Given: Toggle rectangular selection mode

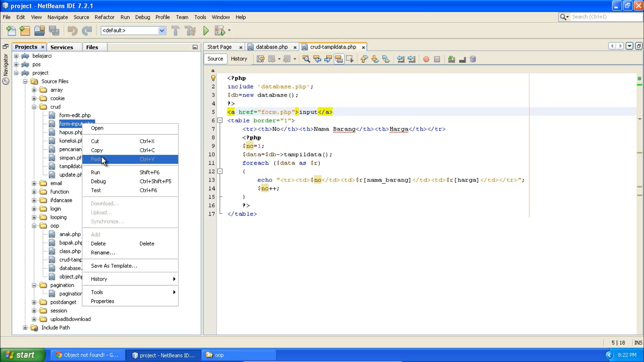Looking at the screenshot, I should 350,59.
